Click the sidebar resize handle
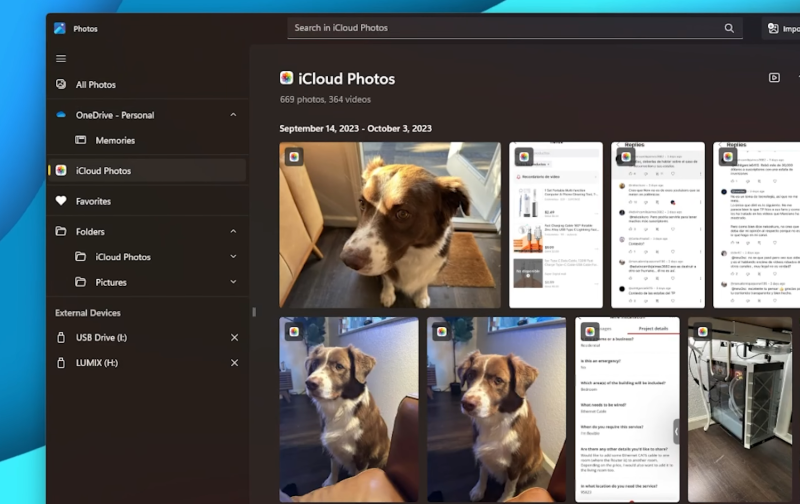800x504 pixels. (x=254, y=312)
